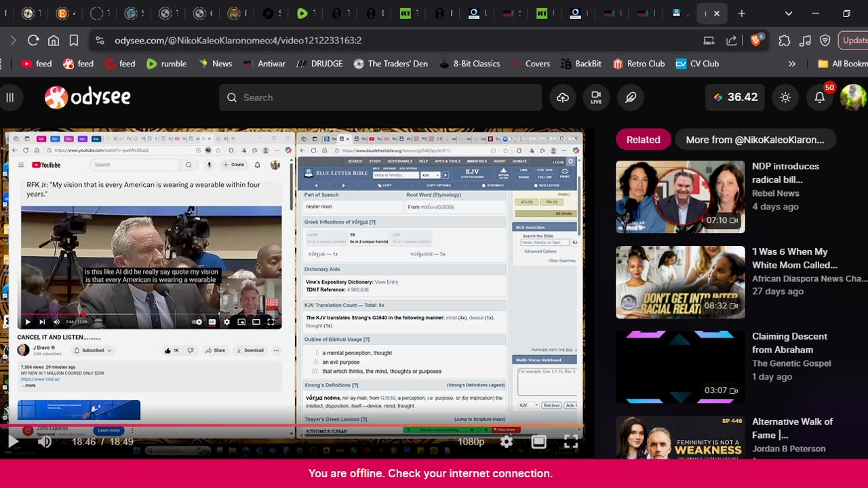This screenshot has height=488, width=868.
Task: Open the 36.42 credits wallet
Action: click(x=735, y=98)
